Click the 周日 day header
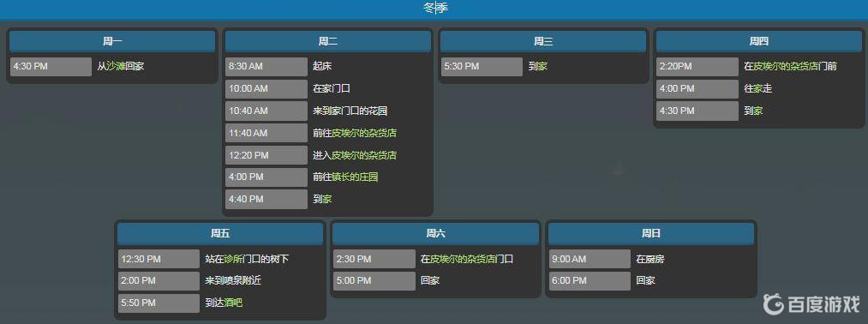This screenshot has height=324, width=868. (651, 234)
